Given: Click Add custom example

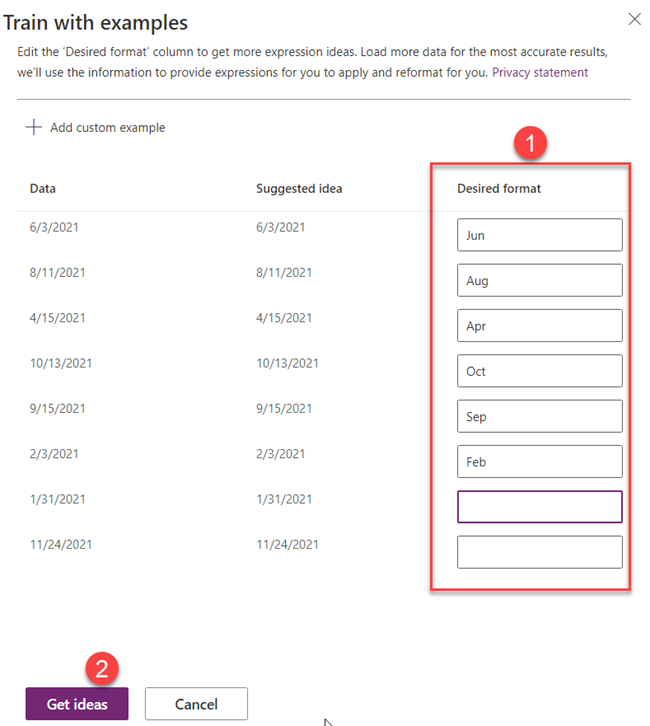Looking at the screenshot, I should pos(107,128).
